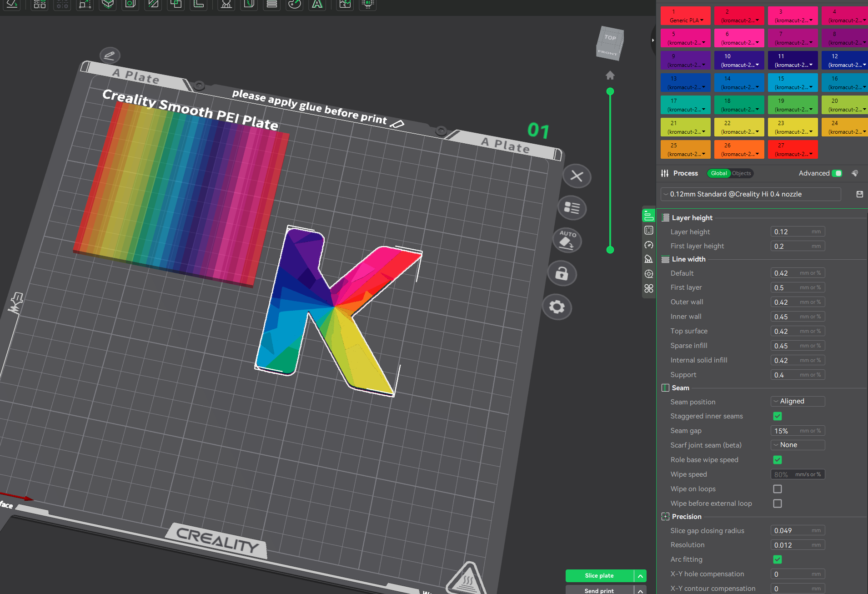Screen dimensions: 868x594
Task: Select the color painting palette tool
Action: [295, 5]
